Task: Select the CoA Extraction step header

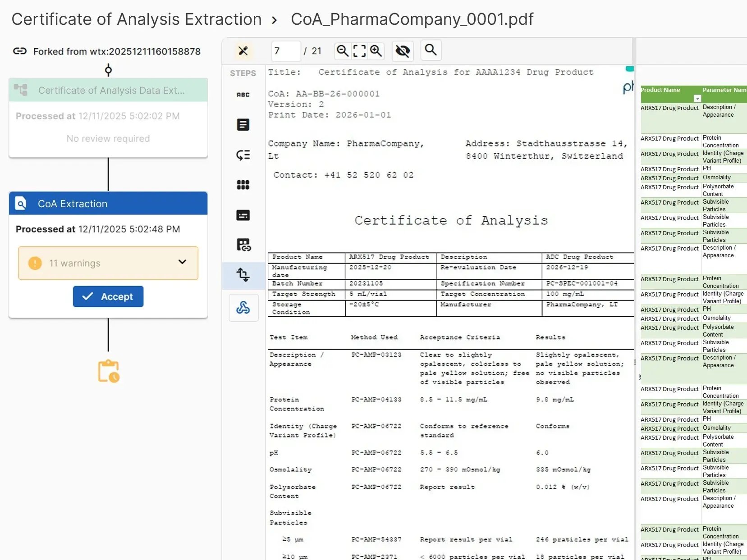Action: 108,204
